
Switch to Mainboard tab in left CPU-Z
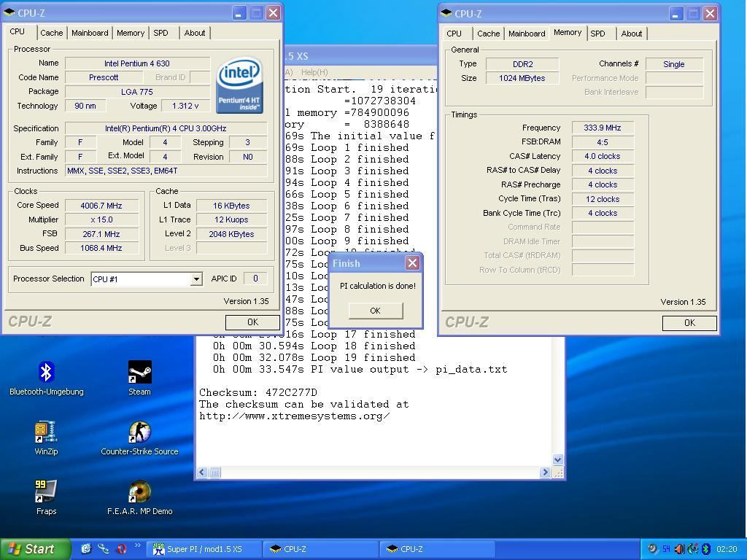[90, 33]
